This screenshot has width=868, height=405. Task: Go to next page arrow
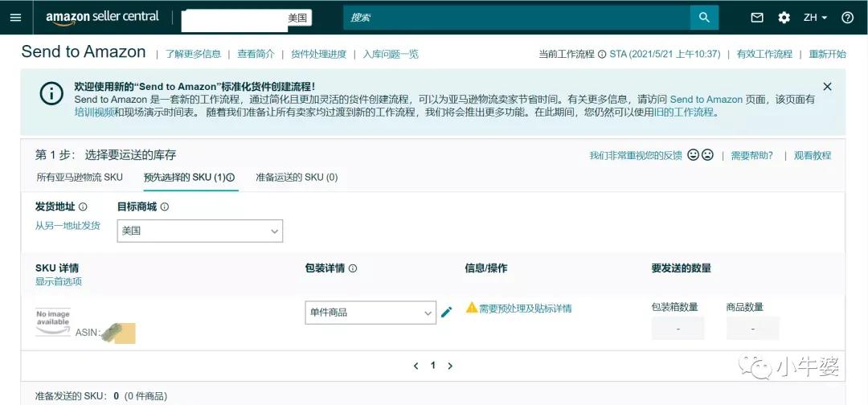tap(450, 366)
